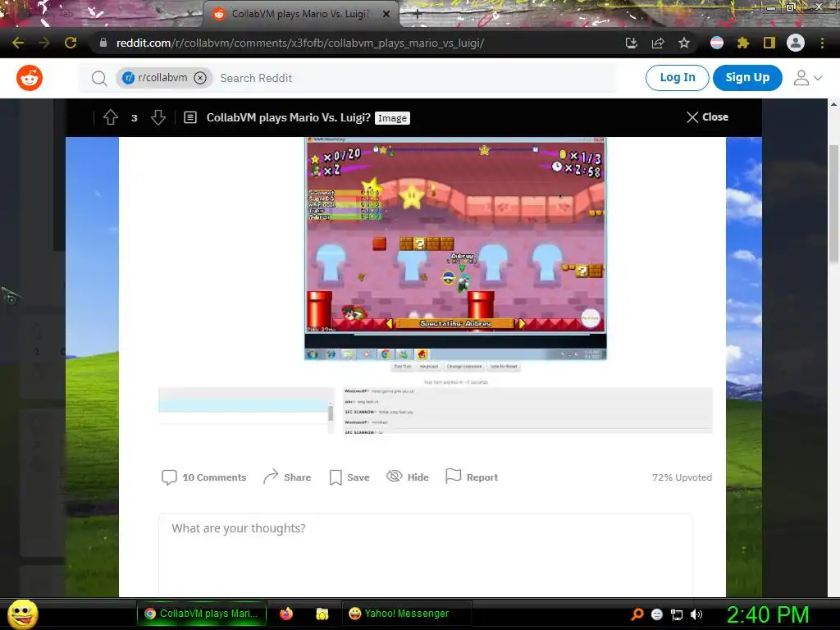The width and height of the screenshot is (840, 630).
Task: Share the post
Action: tap(287, 477)
